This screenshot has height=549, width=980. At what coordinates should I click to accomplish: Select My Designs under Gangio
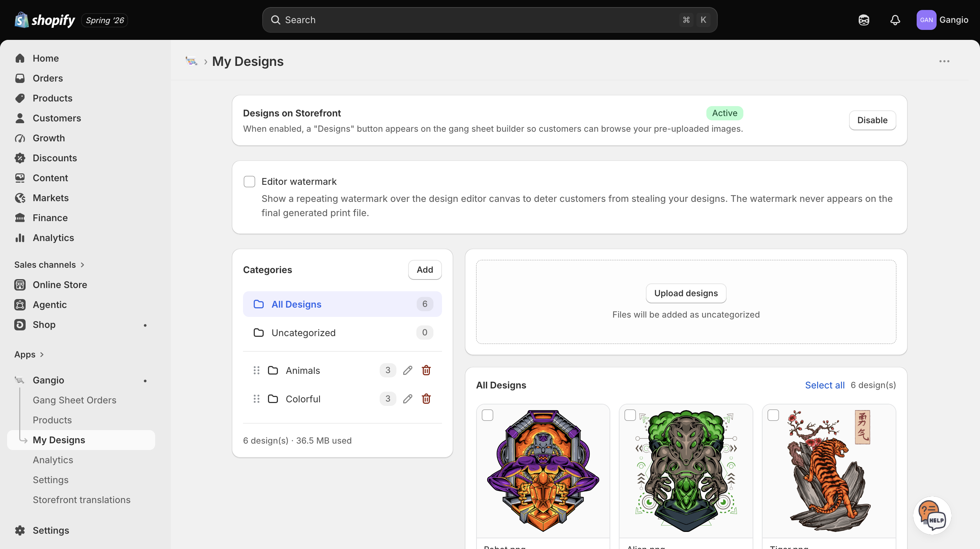tap(81, 440)
